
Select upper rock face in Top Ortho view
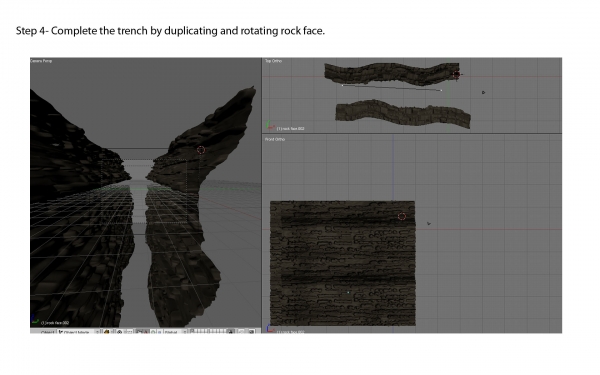(391, 73)
